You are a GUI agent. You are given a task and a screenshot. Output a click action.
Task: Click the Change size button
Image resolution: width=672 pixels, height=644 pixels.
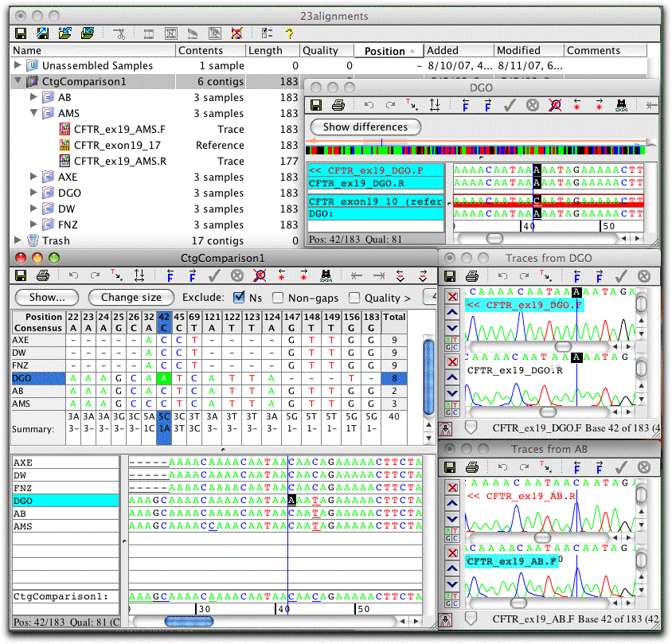point(131,298)
